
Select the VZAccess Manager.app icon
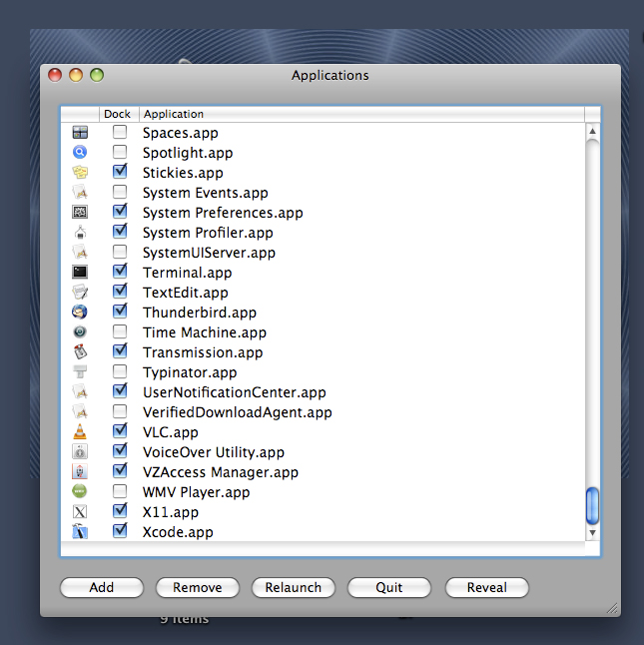80,472
